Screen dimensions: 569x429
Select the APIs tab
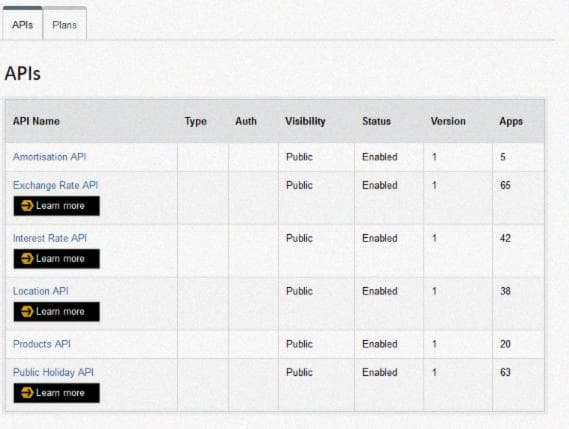[22, 25]
